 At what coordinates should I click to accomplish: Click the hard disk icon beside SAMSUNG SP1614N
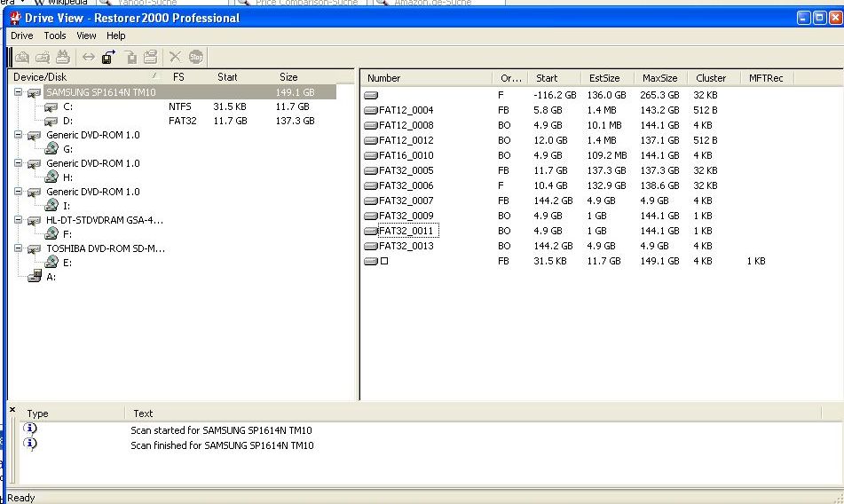tap(34, 92)
